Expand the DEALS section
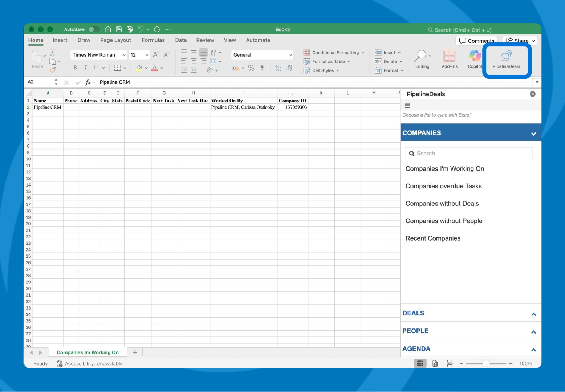The height and width of the screenshot is (392, 565). pos(471,313)
